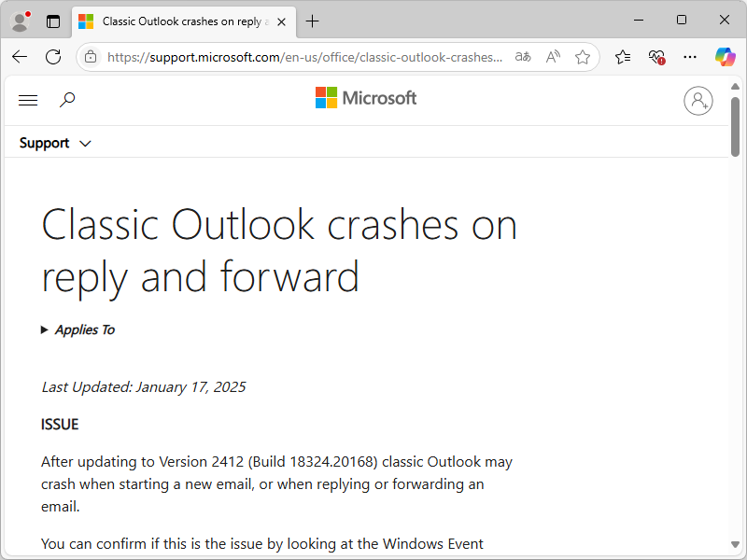
Task: Open the hamburger navigation menu
Action: 28,100
